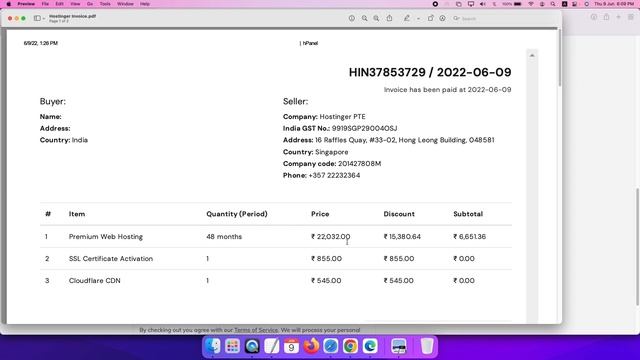
Task: Show the Markup toolbar
Action: (x=442, y=18)
